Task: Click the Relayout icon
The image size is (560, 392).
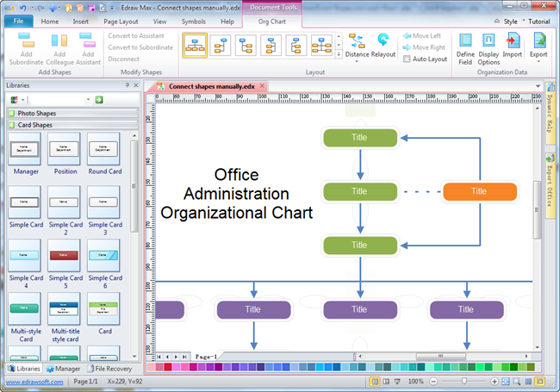Action: [383, 40]
